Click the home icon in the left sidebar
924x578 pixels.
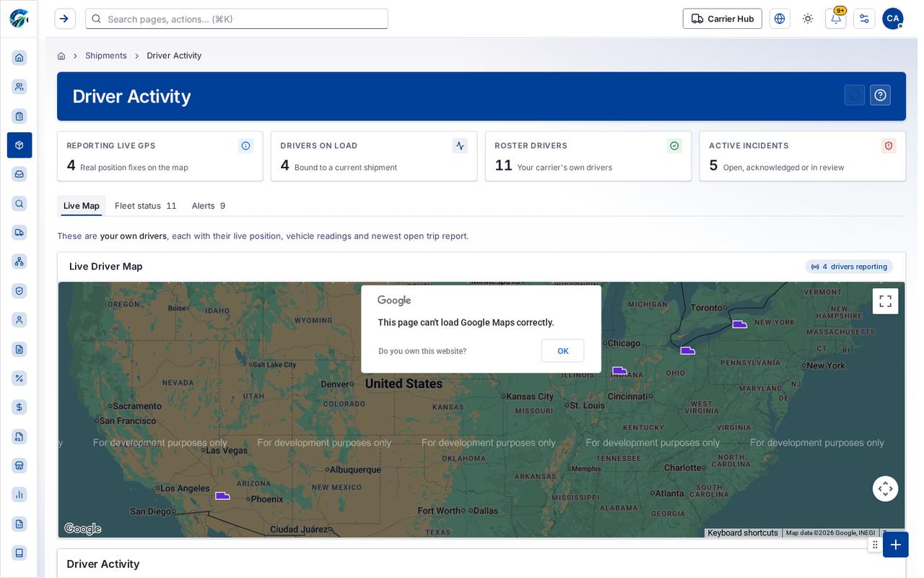pos(19,57)
